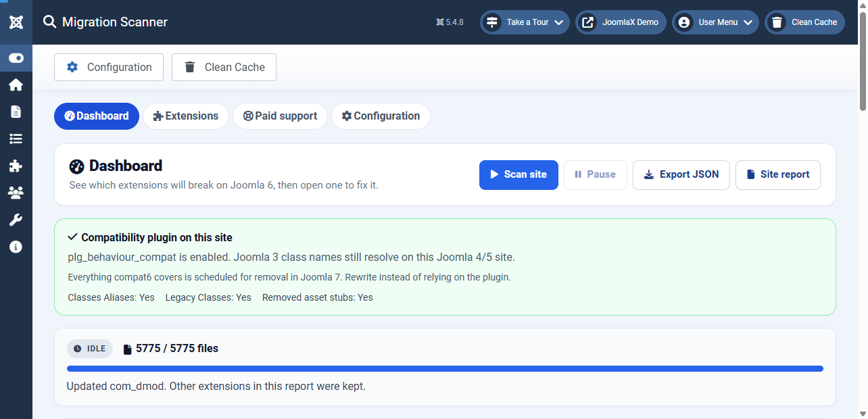Click the document icon on Site report
The height and width of the screenshot is (419, 868).
pos(750,174)
